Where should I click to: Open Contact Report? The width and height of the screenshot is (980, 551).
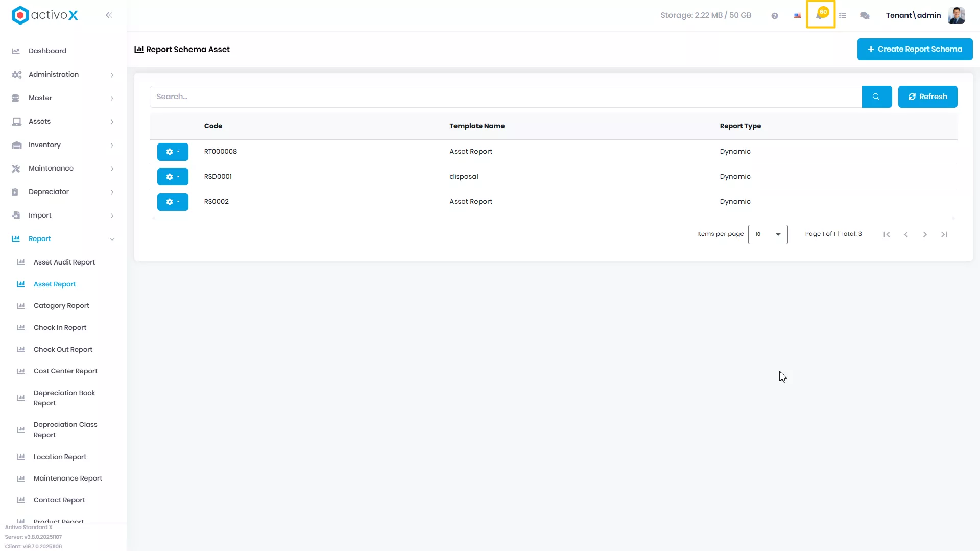tap(59, 500)
